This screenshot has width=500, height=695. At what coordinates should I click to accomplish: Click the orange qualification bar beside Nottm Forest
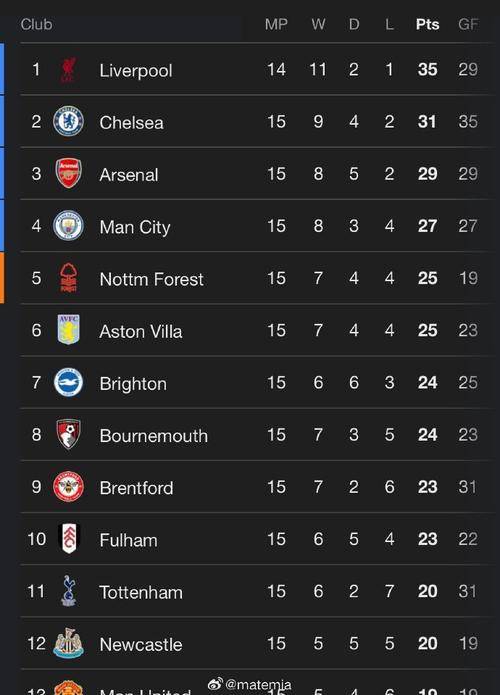2,277
